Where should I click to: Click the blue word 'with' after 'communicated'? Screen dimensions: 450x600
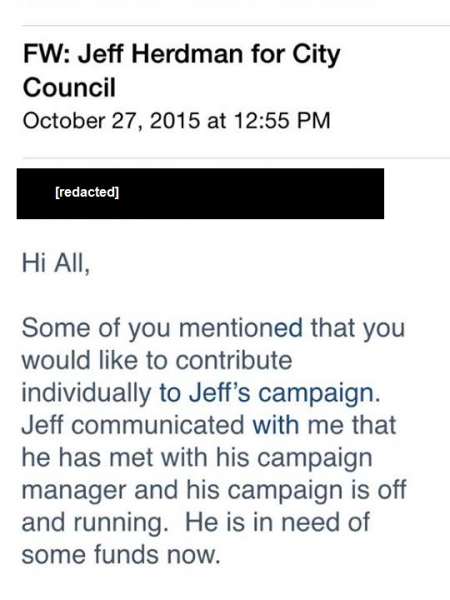pos(276,425)
